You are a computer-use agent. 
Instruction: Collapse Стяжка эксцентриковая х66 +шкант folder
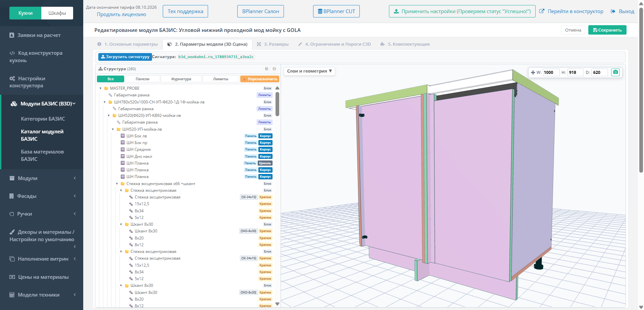pos(117,184)
